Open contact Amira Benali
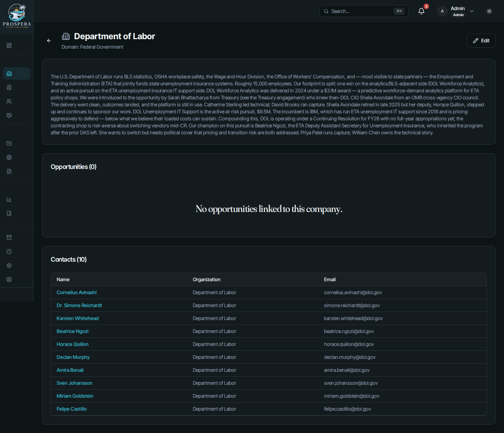Screen dimensions: 504x433 [x=70, y=370]
